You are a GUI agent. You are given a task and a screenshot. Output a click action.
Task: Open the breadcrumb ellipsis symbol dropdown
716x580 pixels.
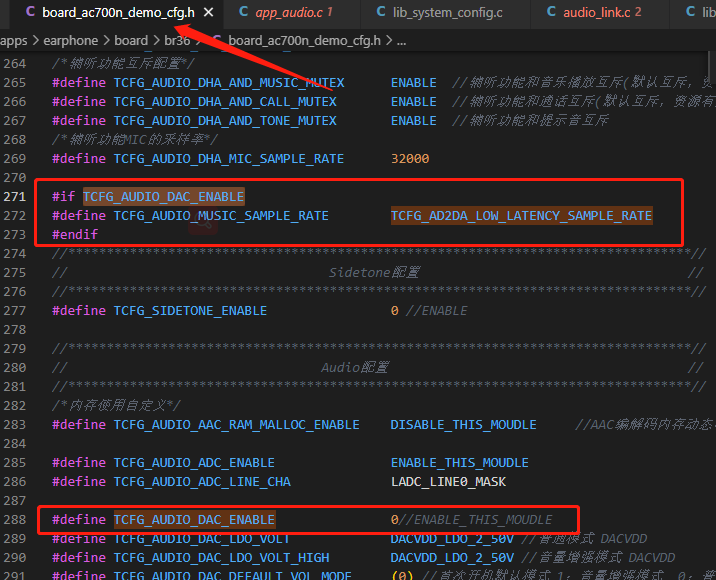coord(401,41)
